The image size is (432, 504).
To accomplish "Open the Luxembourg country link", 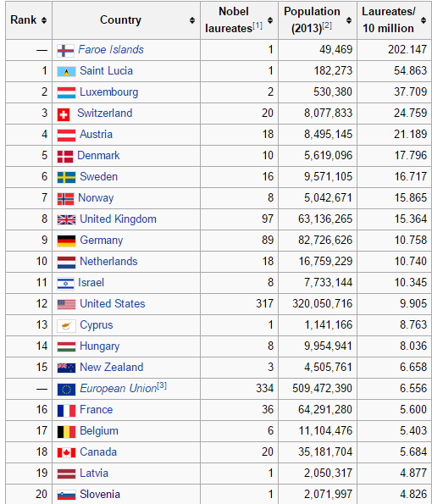I will [109, 92].
